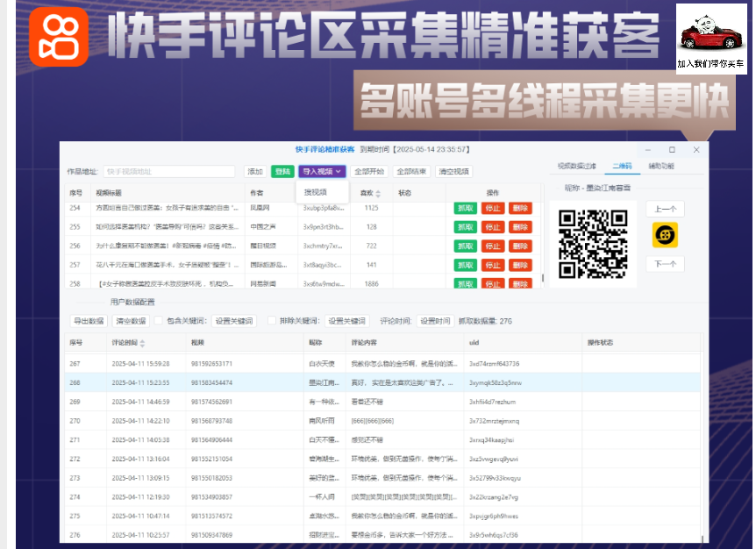This screenshot has width=756, height=549.
Task: Select uid 3xz5vwgevq9yuvi
Action: pos(494,460)
